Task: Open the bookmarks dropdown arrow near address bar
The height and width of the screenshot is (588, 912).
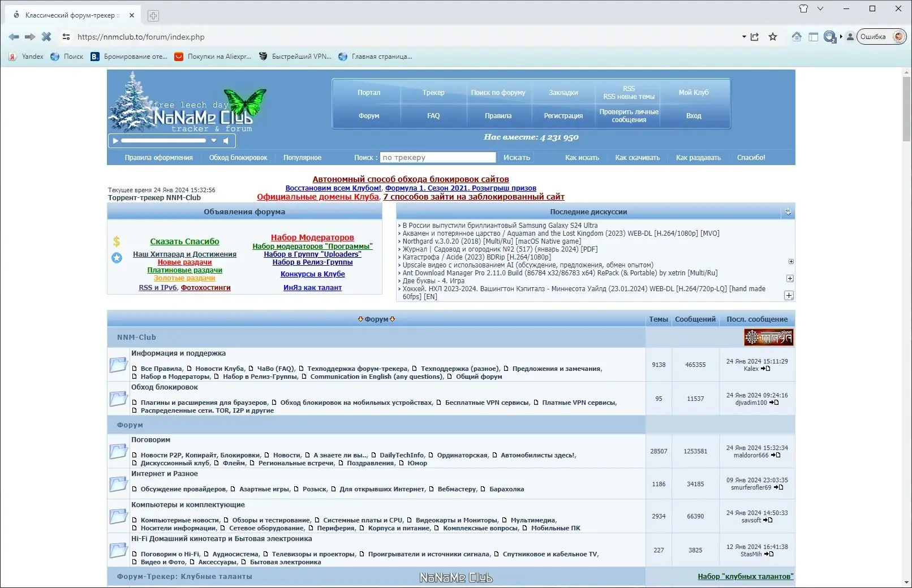Action: click(743, 37)
